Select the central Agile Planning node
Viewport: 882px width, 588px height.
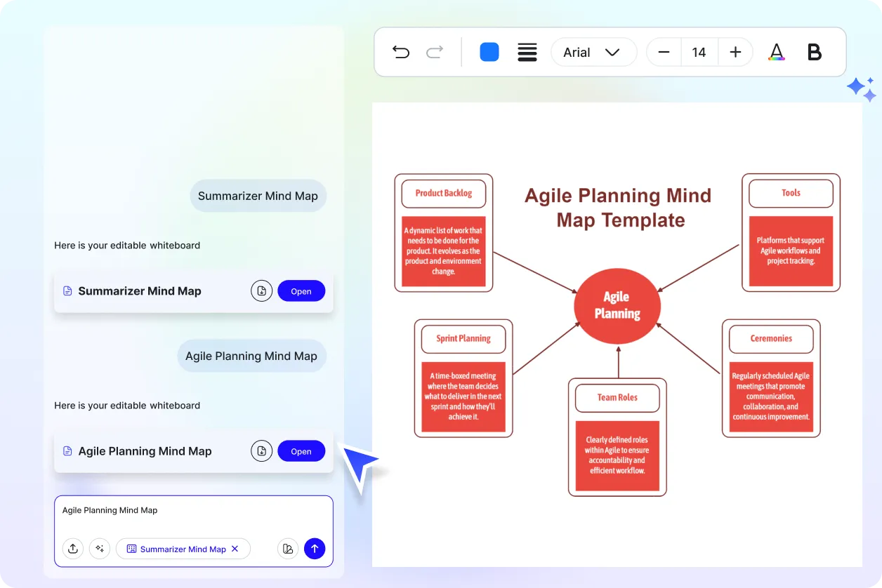[x=617, y=305]
